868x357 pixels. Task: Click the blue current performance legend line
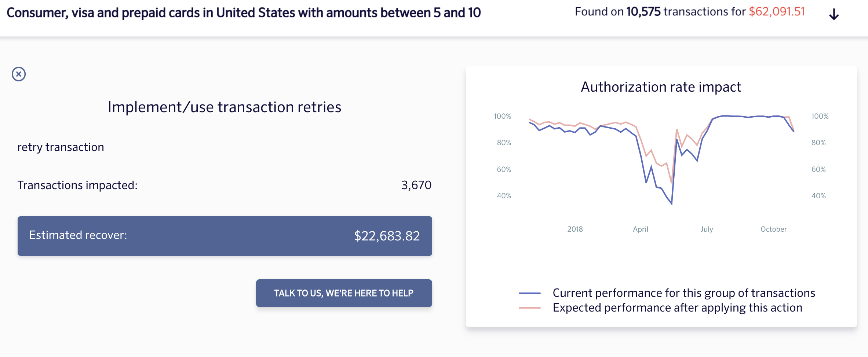click(x=529, y=293)
